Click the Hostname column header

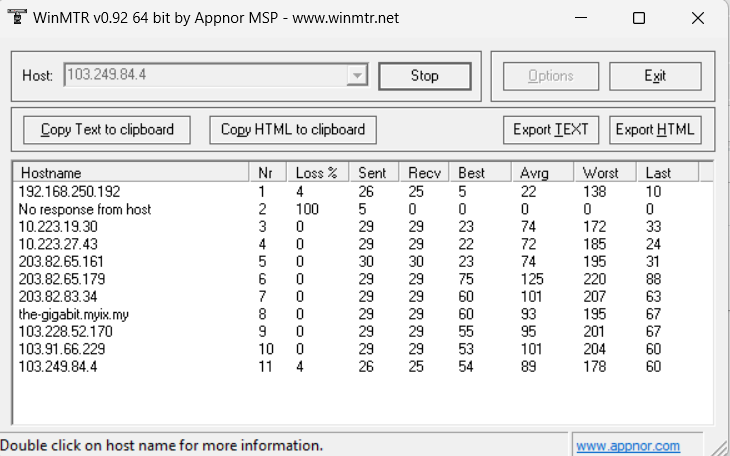(x=130, y=173)
